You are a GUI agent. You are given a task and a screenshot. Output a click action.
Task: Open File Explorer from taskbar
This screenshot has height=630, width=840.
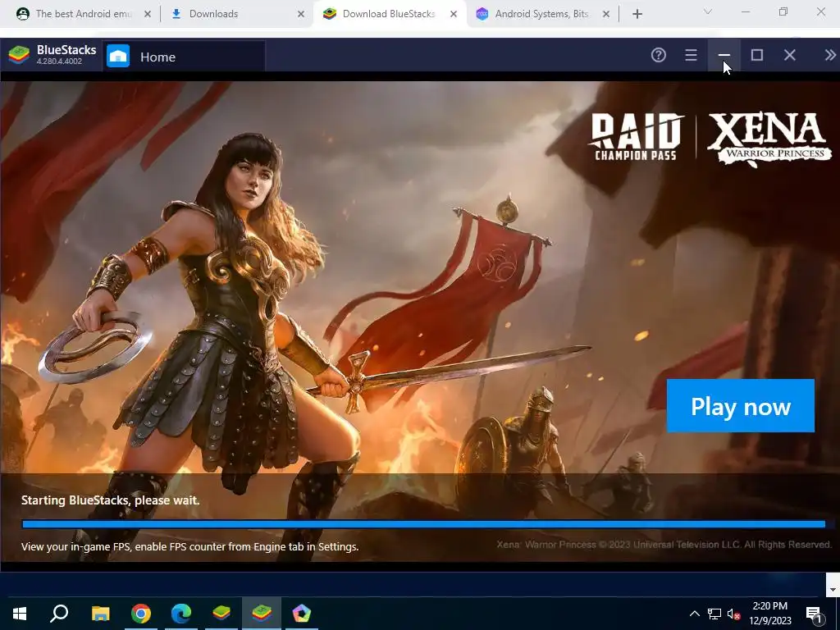pos(100,614)
